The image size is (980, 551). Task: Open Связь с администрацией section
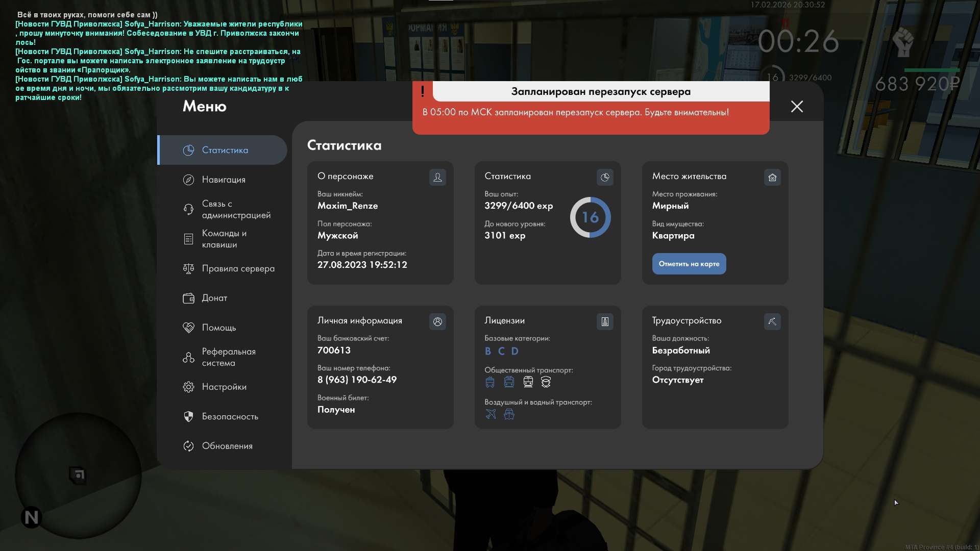point(236,209)
